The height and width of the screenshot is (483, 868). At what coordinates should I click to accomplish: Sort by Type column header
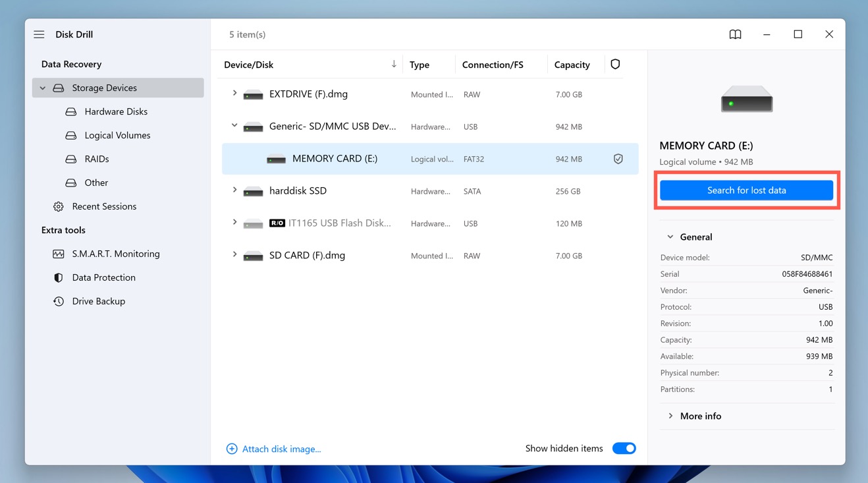420,65
